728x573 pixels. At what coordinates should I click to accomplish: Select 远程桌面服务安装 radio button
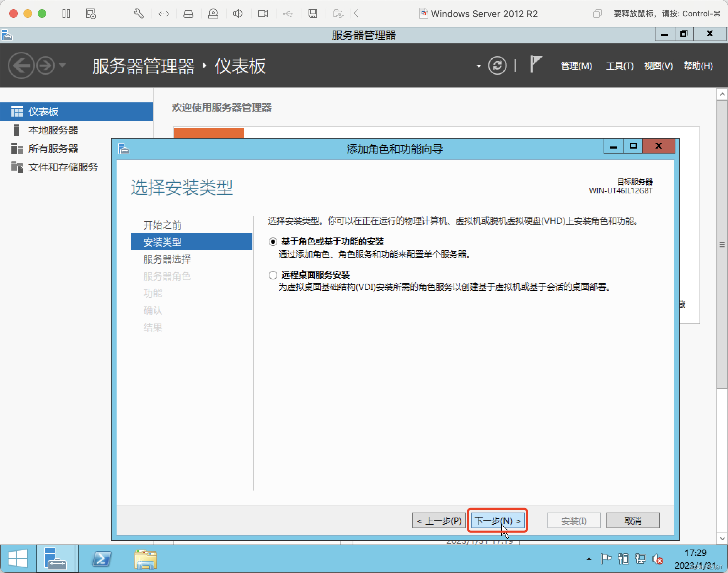point(273,275)
